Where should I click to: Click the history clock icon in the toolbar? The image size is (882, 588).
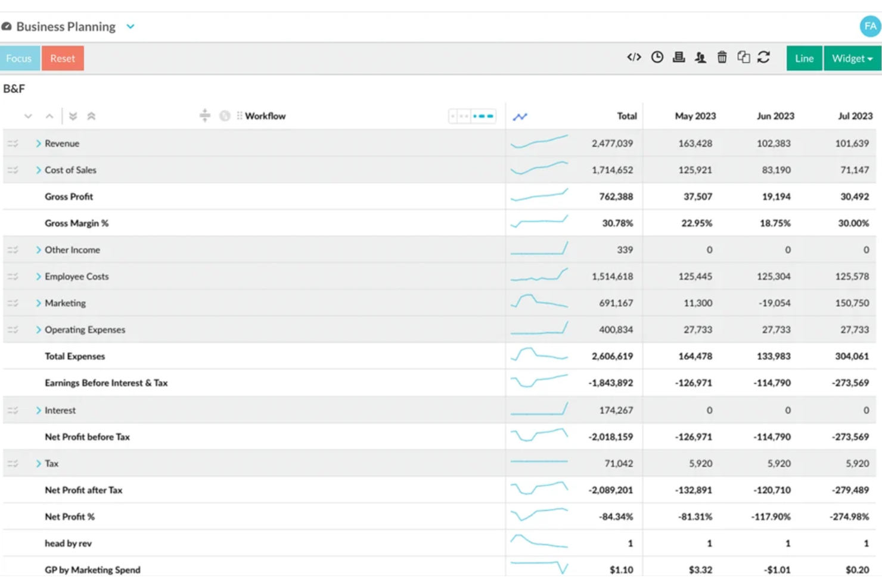(x=657, y=57)
